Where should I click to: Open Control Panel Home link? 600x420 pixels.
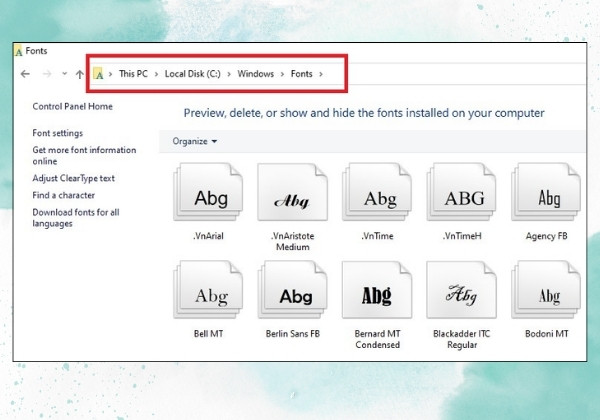pyautogui.click(x=72, y=106)
